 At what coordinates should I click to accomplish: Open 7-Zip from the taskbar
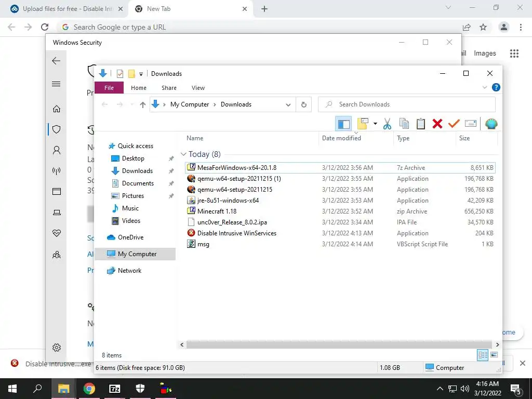115,389
